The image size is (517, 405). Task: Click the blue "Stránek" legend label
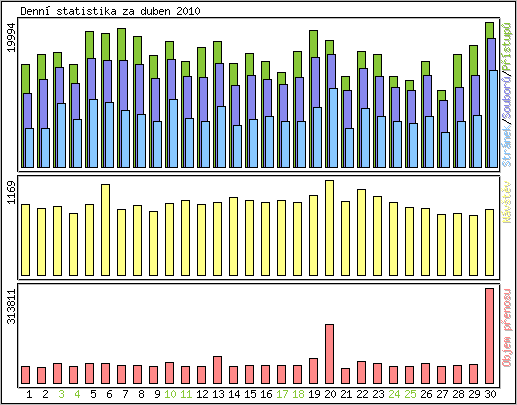507,147
